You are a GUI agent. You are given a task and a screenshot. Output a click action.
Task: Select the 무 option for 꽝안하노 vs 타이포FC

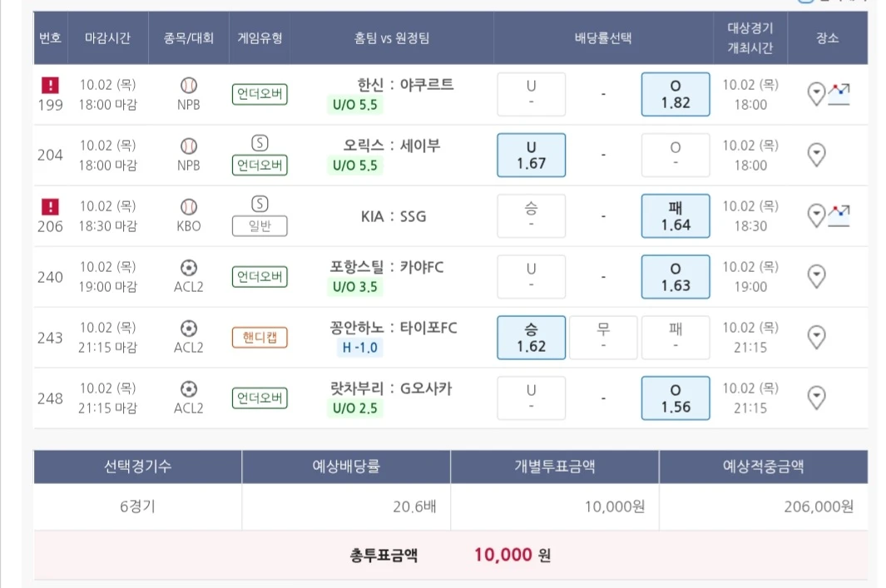click(603, 337)
